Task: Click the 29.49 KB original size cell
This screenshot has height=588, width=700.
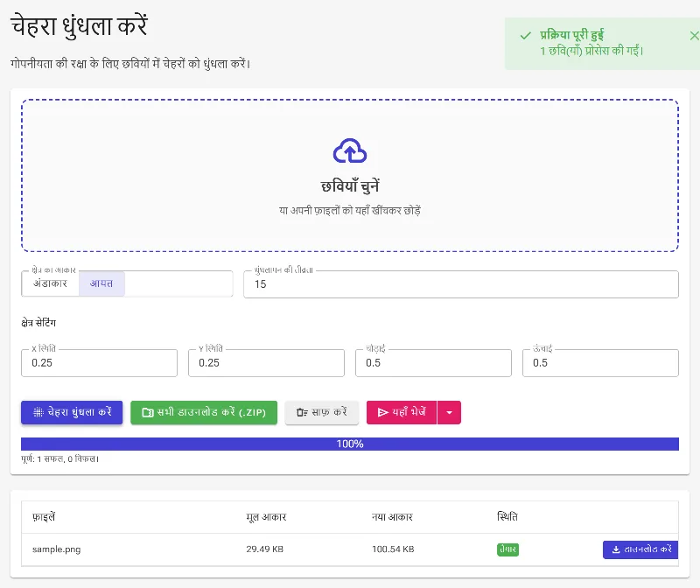Action: (x=265, y=549)
